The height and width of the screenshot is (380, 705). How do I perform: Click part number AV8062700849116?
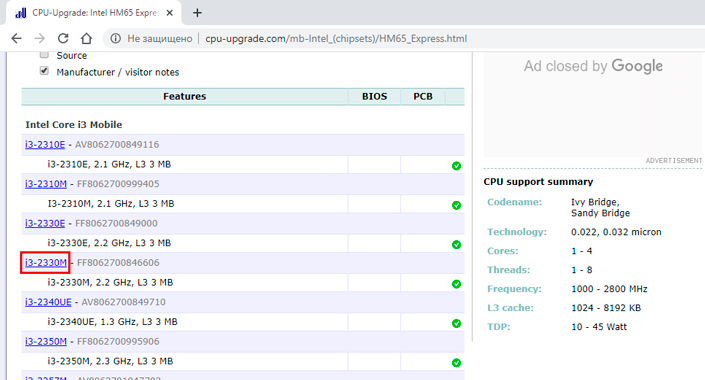coord(117,145)
